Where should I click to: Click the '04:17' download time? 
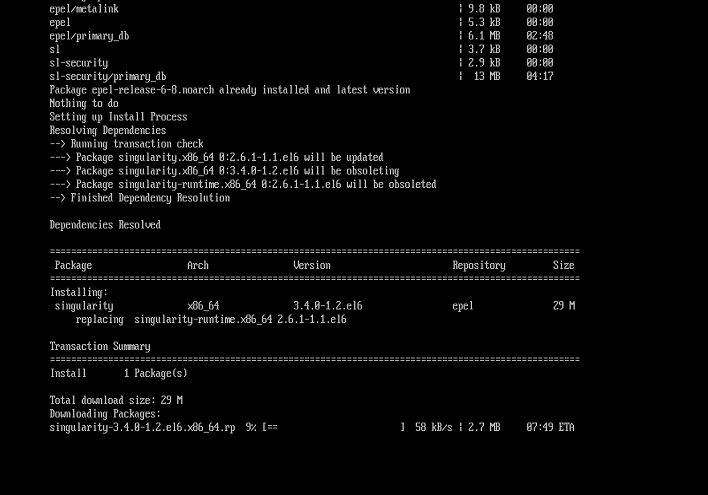click(540, 76)
